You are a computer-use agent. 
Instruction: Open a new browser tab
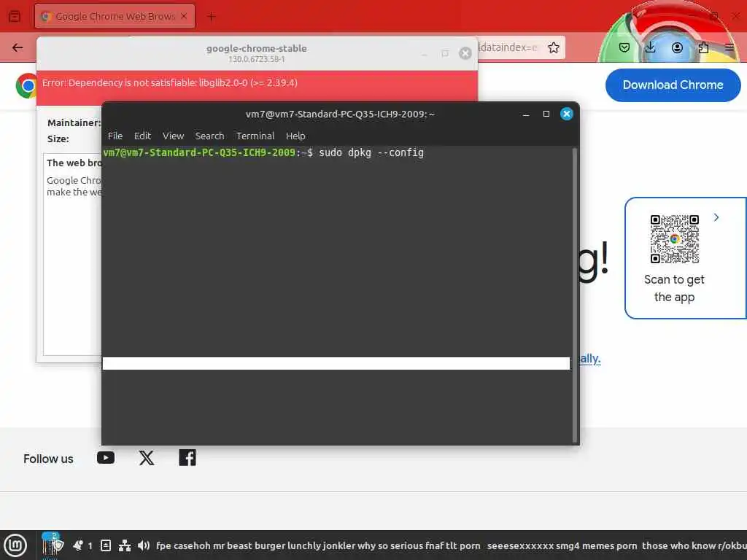(x=212, y=17)
